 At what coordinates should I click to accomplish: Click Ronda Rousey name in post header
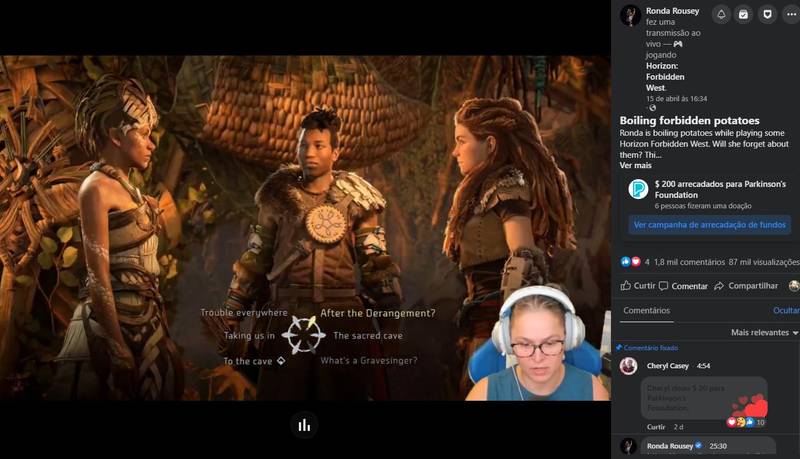pos(672,11)
